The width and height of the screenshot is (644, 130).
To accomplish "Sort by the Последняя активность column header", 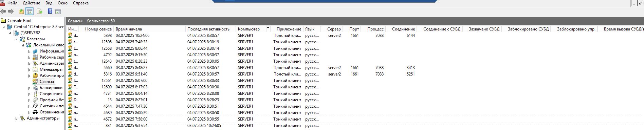I will click(x=210, y=29).
